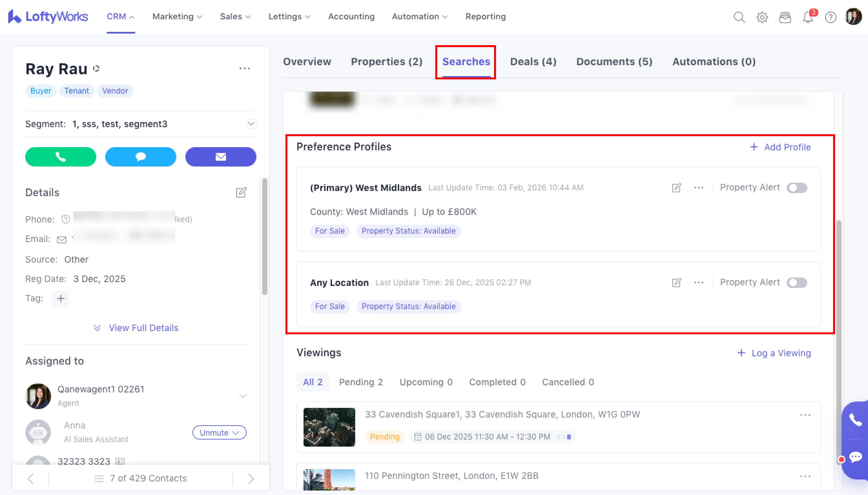
Task: Click the blue text message button
Action: 140,157
